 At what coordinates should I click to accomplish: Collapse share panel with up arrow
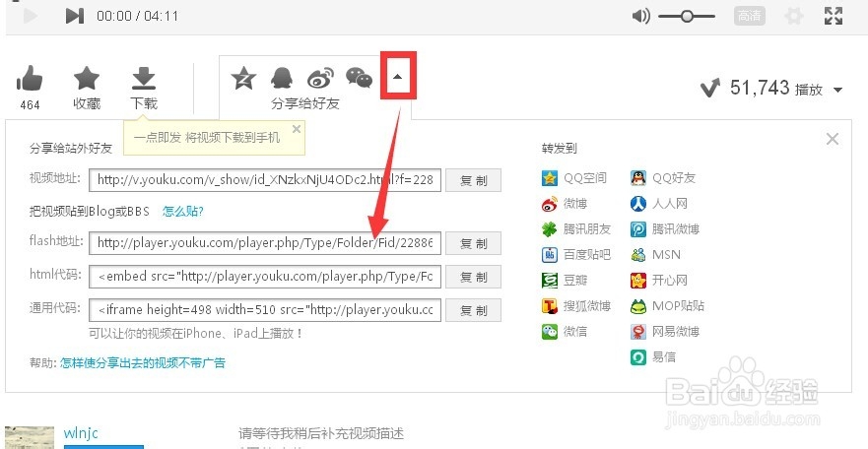tap(397, 76)
